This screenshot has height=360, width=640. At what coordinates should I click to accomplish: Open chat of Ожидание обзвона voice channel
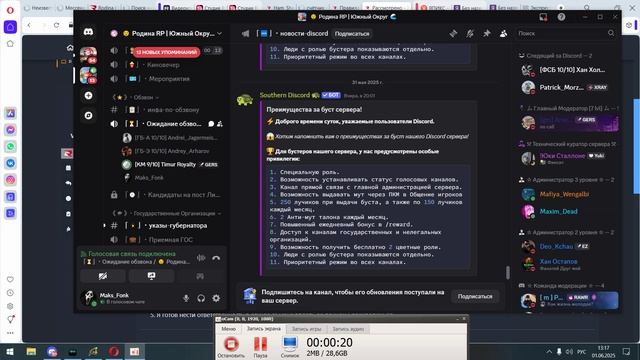tap(211, 124)
